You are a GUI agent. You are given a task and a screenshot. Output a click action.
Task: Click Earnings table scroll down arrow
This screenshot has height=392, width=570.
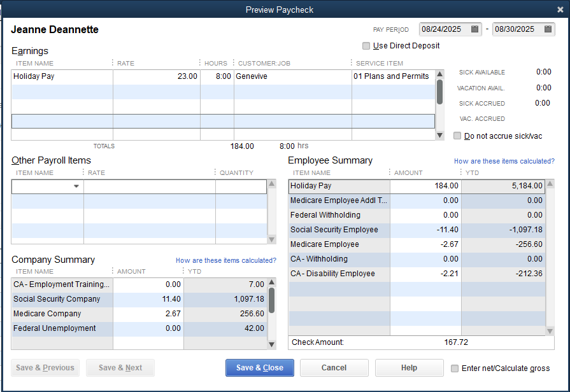pos(439,136)
